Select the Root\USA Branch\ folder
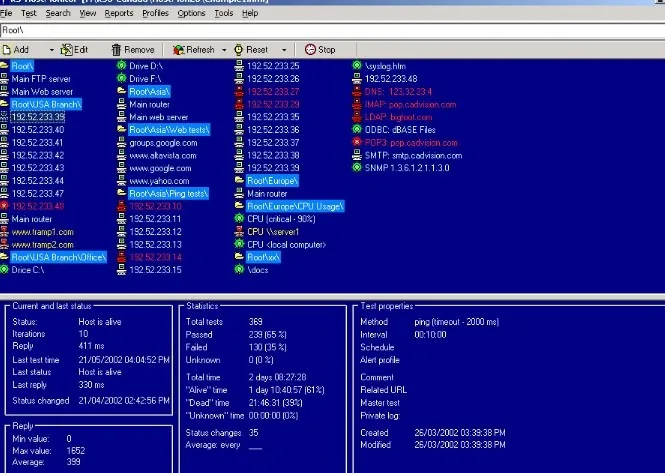This screenshot has width=665, height=473. click(x=46, y=104)
